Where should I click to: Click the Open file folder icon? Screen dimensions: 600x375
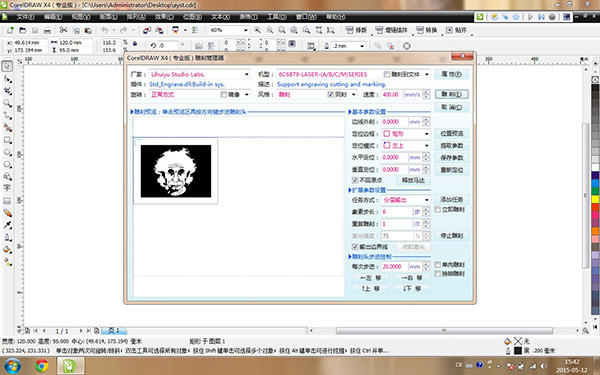23,30
